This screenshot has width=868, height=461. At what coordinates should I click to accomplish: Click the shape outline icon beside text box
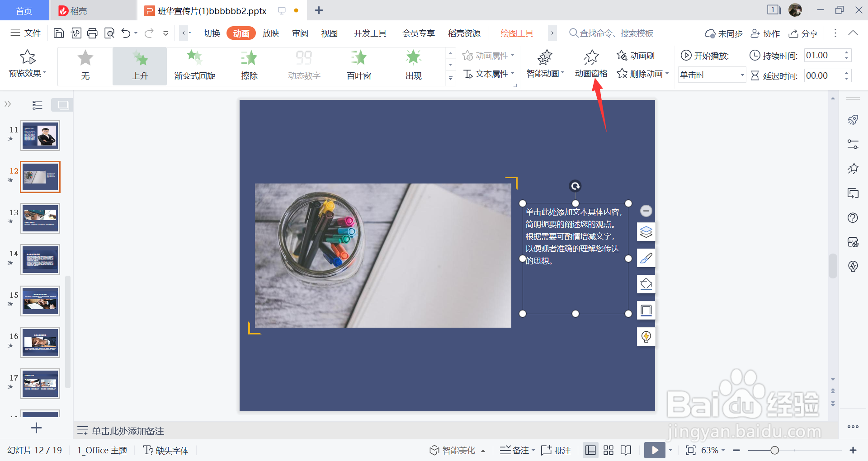(x=646, y=310)
